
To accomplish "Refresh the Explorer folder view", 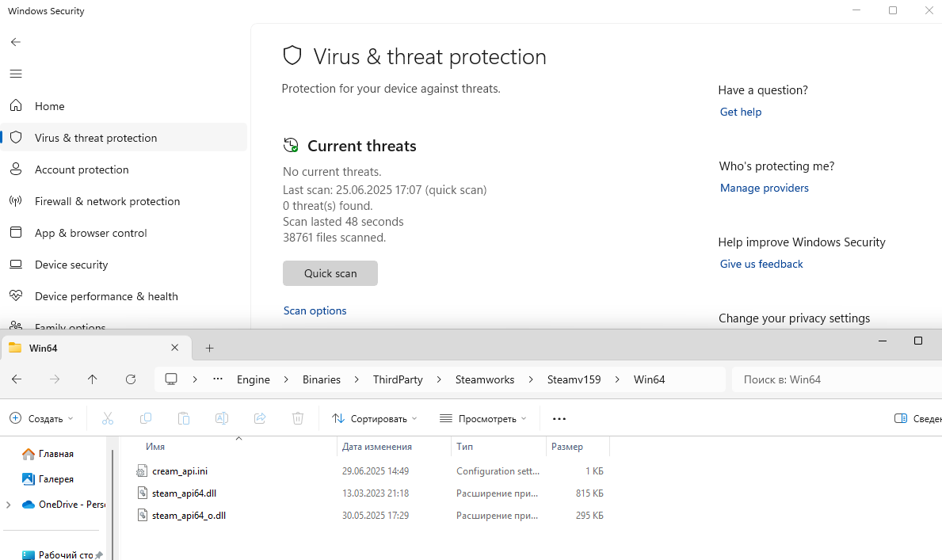I will [131, 379].
